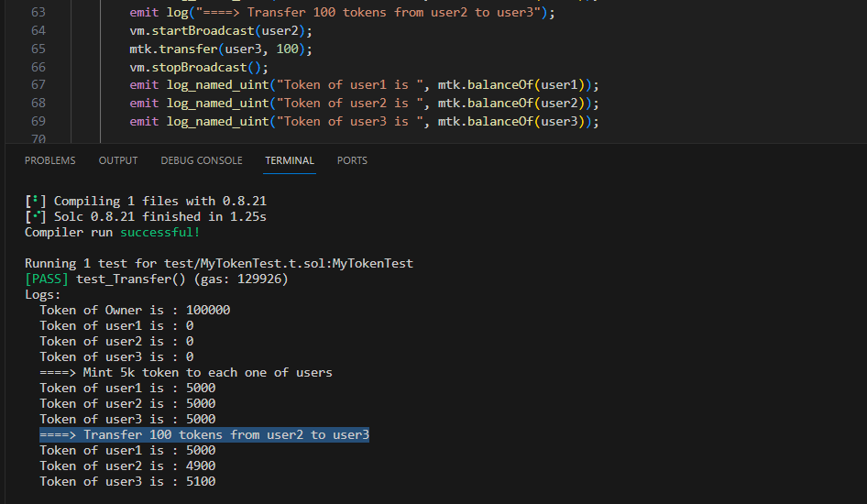Image resolution: width=867 pixels, height=504 pixels.
Task: Click highlighted 'Transfer 100 tokens from user2' terminal line
Action: (204, 435)
